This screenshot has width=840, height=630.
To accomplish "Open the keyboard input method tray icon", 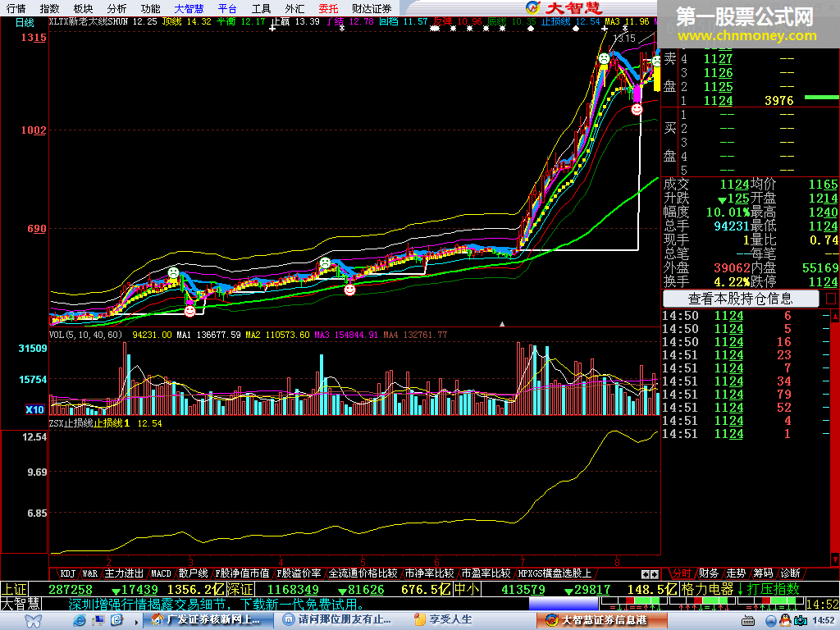I will (x=748, y=622).
